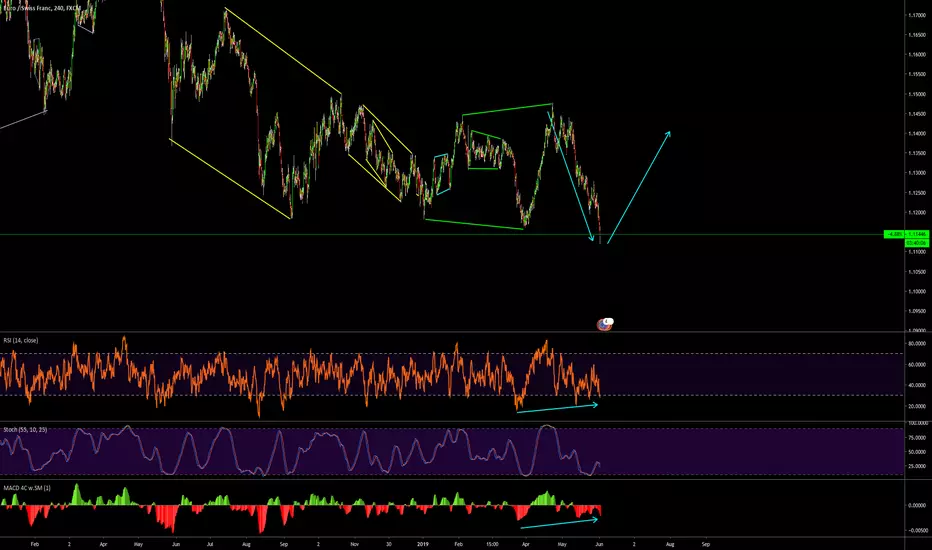
Task: Click the Nov label on time axis
Action: 355,544
